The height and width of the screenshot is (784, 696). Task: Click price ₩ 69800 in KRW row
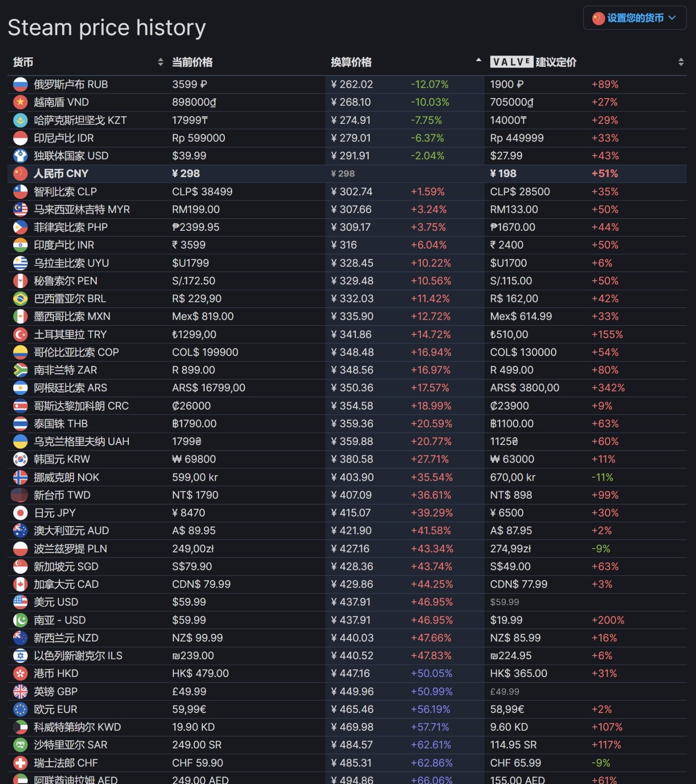pos(194,459)
